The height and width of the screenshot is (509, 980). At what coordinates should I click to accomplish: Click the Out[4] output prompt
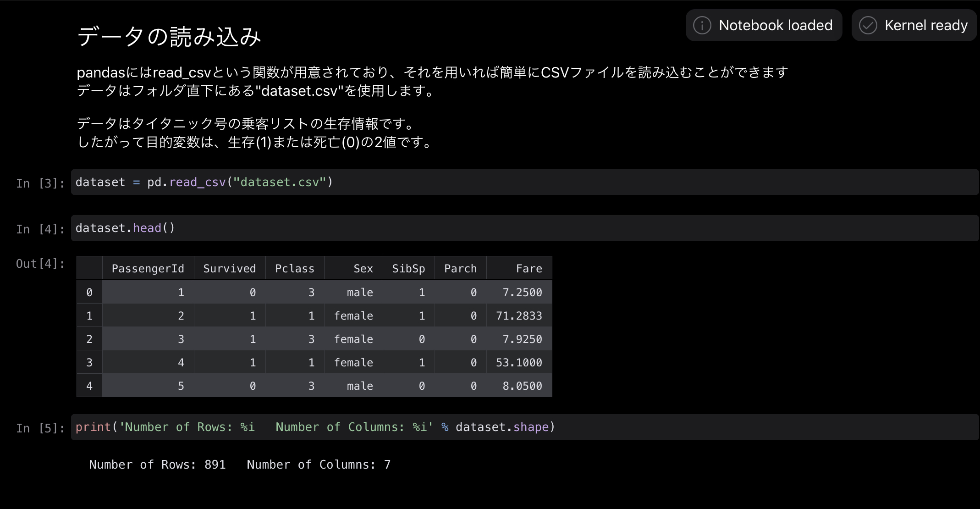click(40, 264)
